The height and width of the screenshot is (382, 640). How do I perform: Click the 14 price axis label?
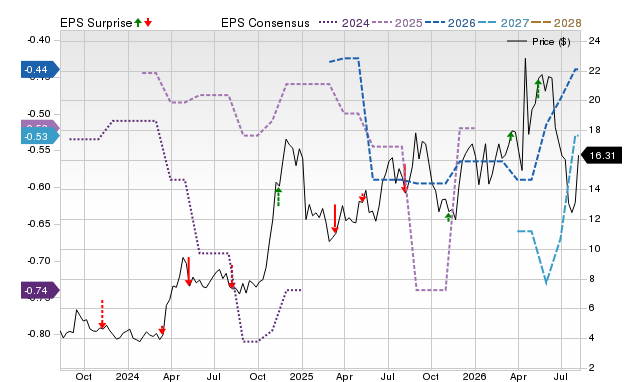point(594,189)
